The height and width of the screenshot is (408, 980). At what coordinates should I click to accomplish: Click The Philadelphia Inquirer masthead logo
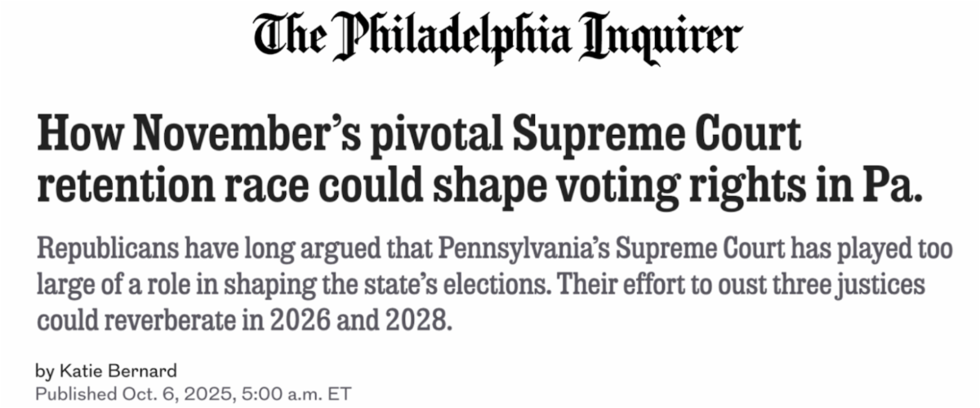(497, 37)
